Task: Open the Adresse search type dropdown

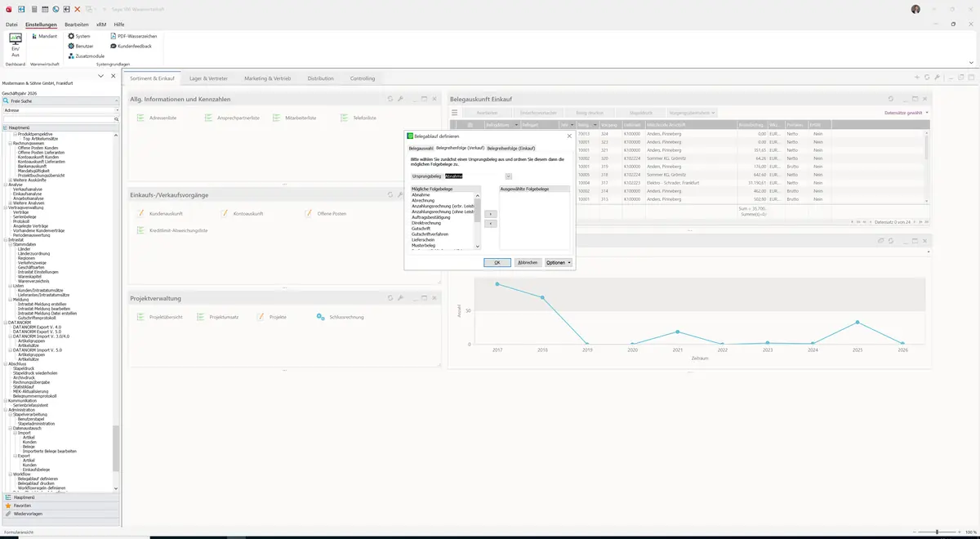Action: point(117,109)
